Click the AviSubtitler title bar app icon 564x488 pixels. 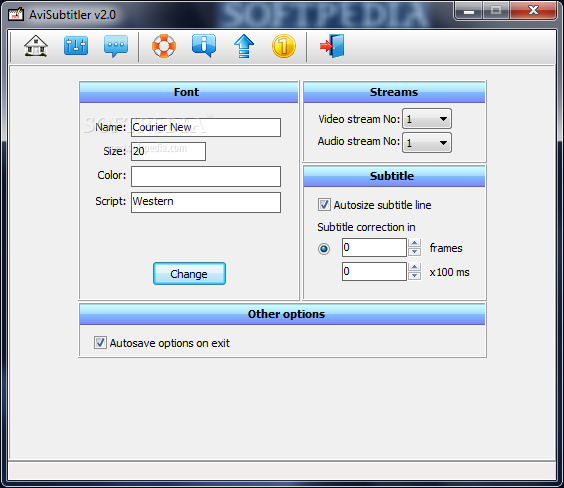coord(16,14)
